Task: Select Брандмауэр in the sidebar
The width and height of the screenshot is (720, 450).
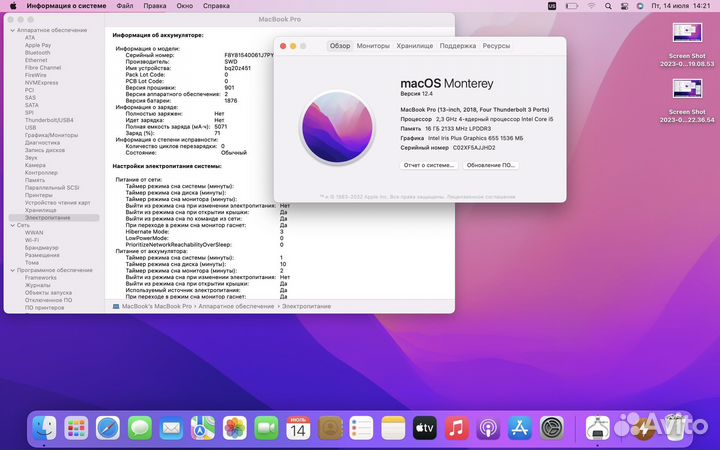Action: tap(42, 248)
